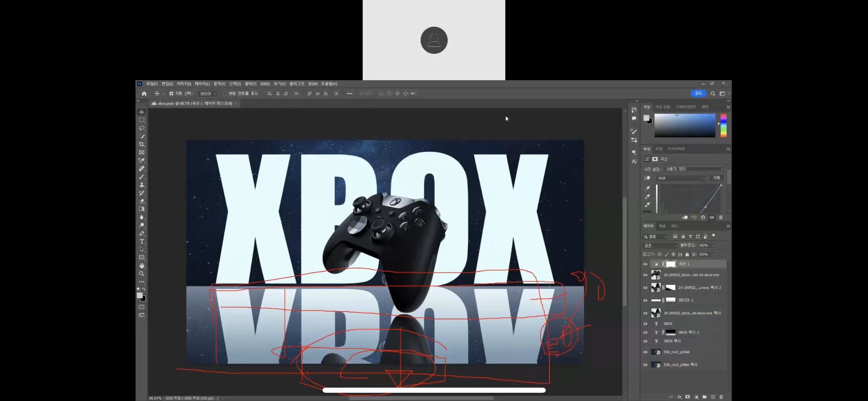Click the more options ellipsis in options bar
The height and width of the screenshot is (401, 868).
[350, 94]
